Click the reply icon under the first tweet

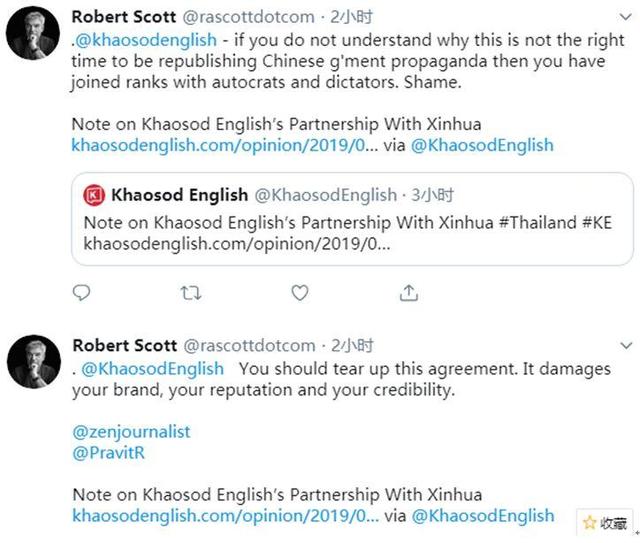coord(82,292)
